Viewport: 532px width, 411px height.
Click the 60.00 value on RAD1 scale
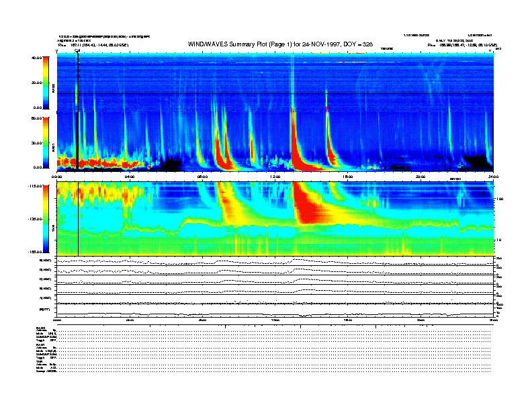point(36,118)
